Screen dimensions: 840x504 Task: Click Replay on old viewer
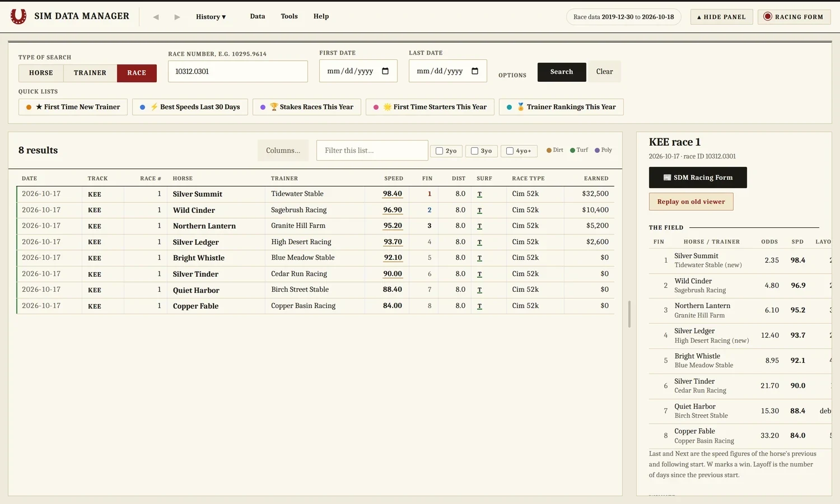pyautogui.click(x=691, y=202)
